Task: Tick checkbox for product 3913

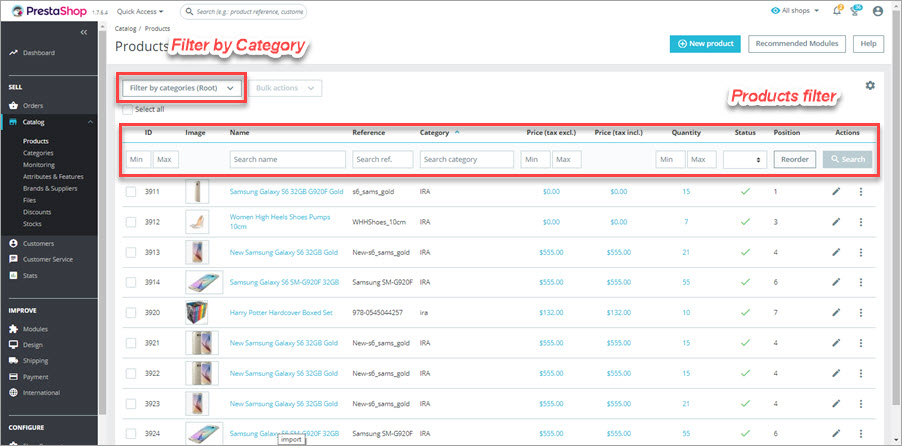Action: [131, 252]
